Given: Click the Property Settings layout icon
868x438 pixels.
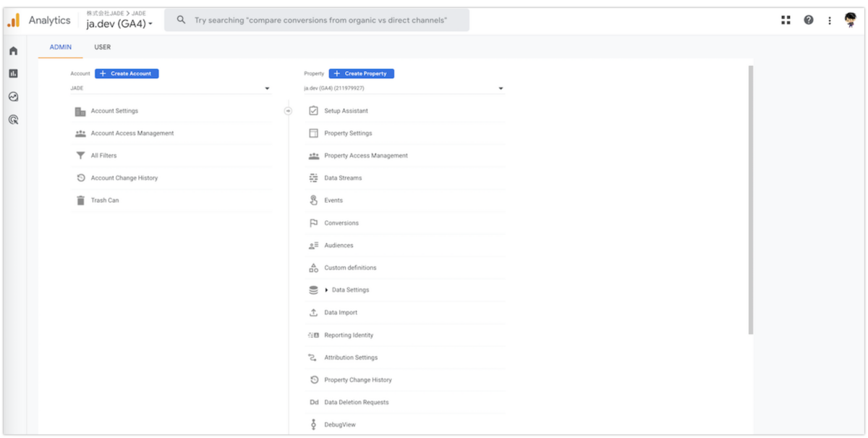Looking at the screenshot, I should pyautogui.click(x=313, y=133).
